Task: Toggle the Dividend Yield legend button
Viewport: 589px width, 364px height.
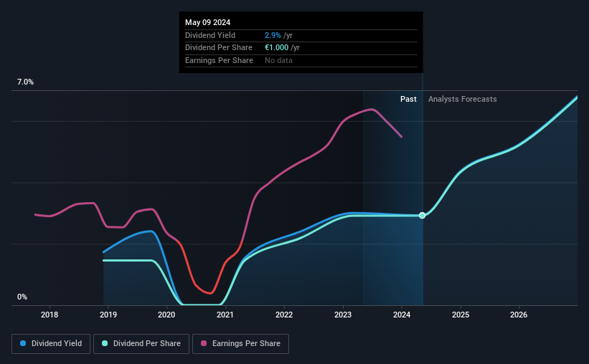Action: 51,344
